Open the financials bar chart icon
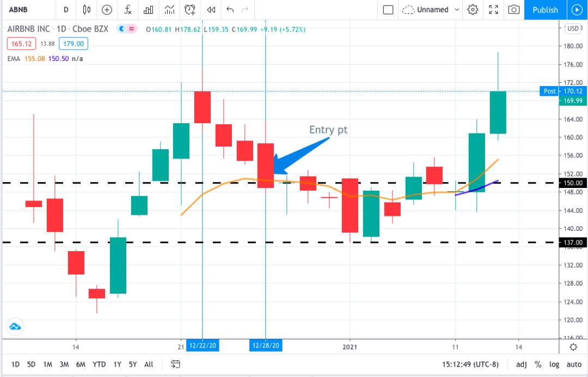 [149, 10]
